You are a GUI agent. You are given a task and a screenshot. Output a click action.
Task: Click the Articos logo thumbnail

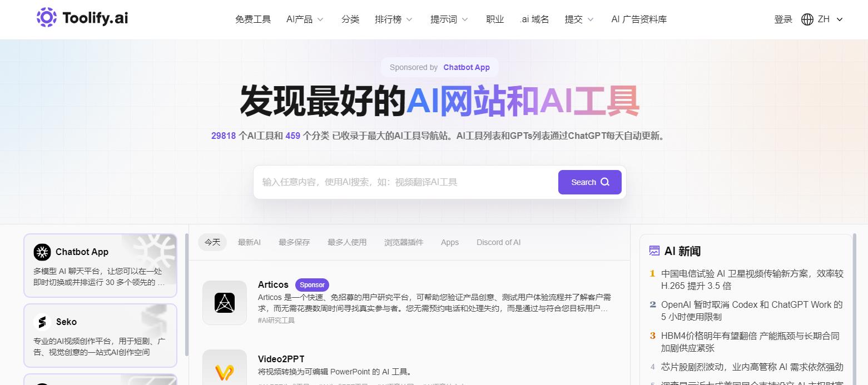click(x=225, y=303)
